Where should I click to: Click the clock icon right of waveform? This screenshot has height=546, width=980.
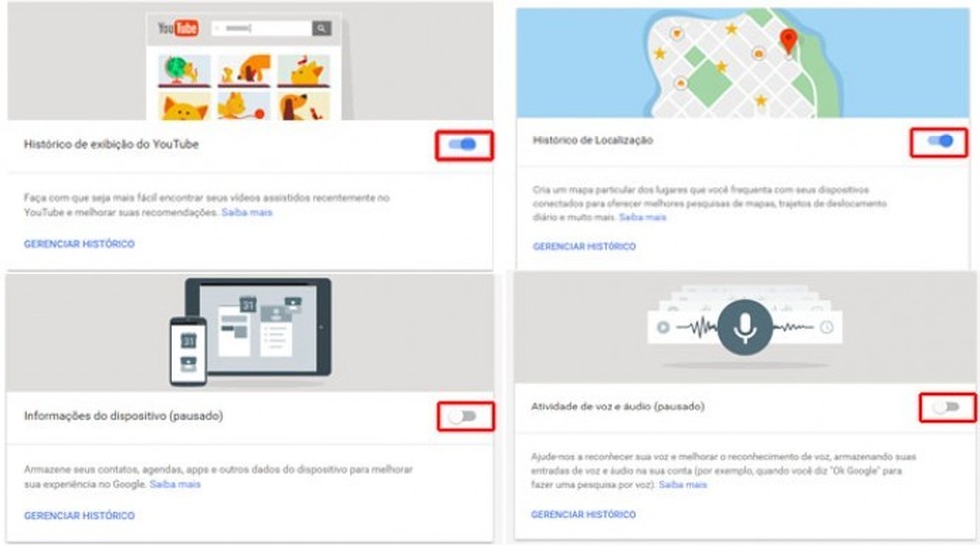[827, 327]
